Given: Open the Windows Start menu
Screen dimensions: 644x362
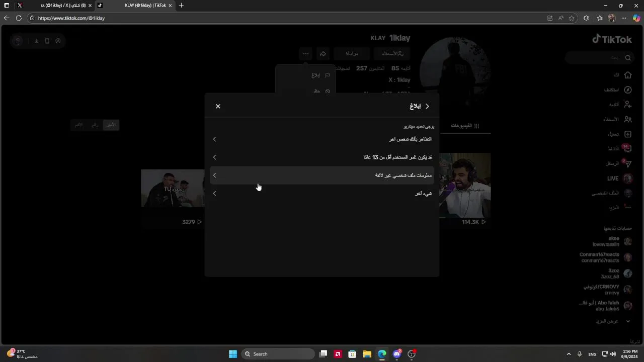Looking at the screenshot, I should tap(233, 354).
